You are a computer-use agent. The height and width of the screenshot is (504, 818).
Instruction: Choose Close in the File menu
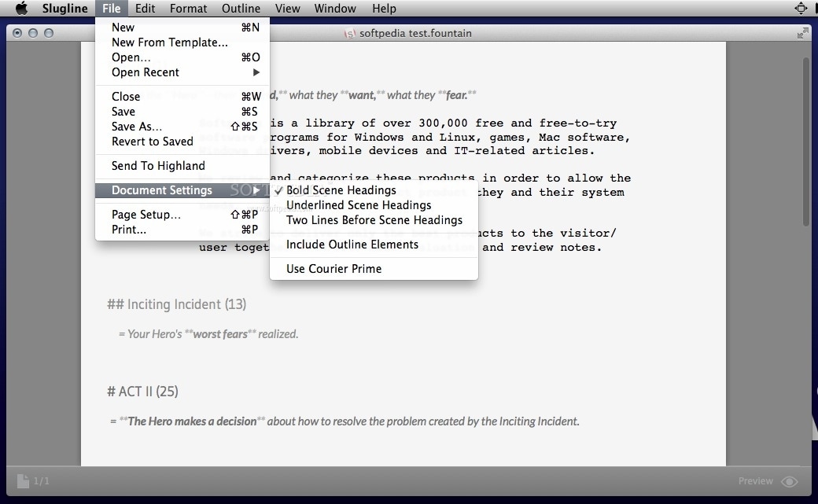pyautogui.click(x=182, y=97)
